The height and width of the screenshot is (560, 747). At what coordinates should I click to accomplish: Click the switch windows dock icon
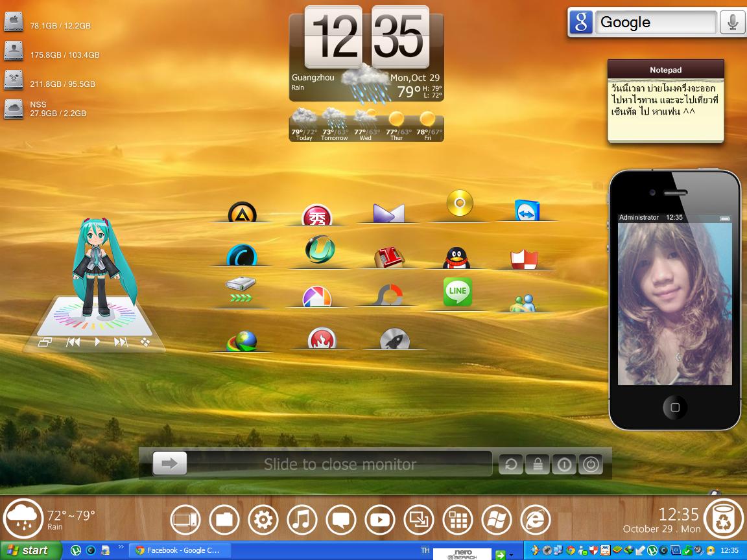(x=419, y=519)
